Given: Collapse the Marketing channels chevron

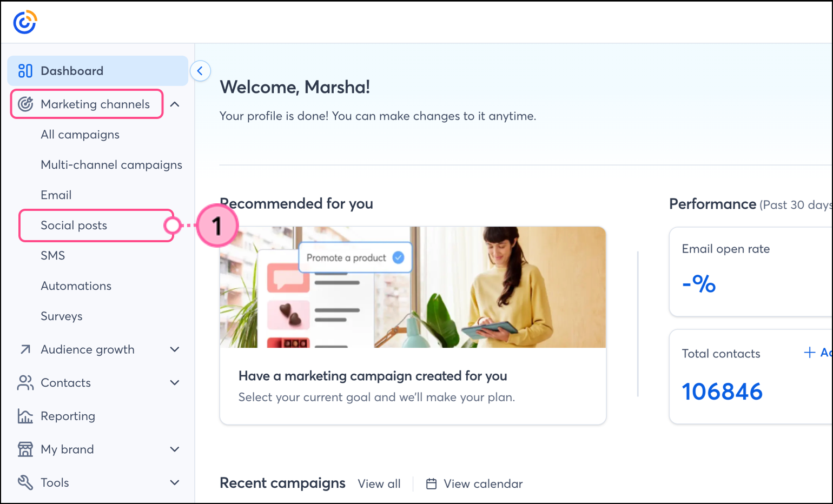Looking at the screenshot, I should [x=175, y=104].
